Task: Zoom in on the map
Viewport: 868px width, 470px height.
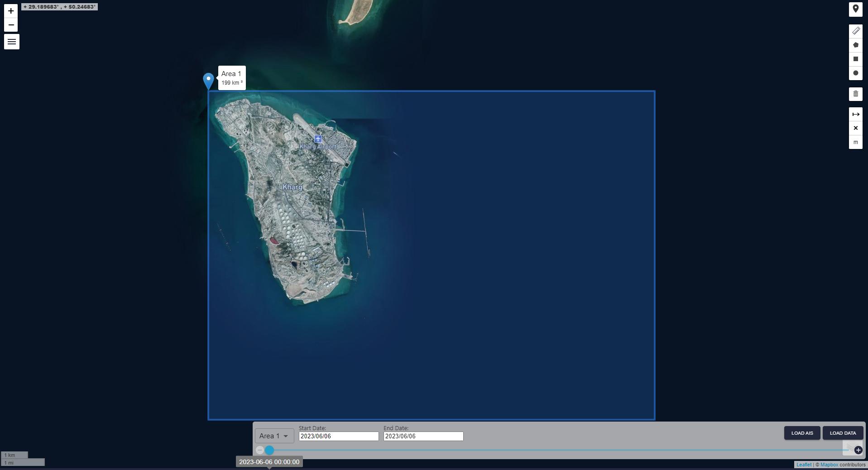Action: 11,11
